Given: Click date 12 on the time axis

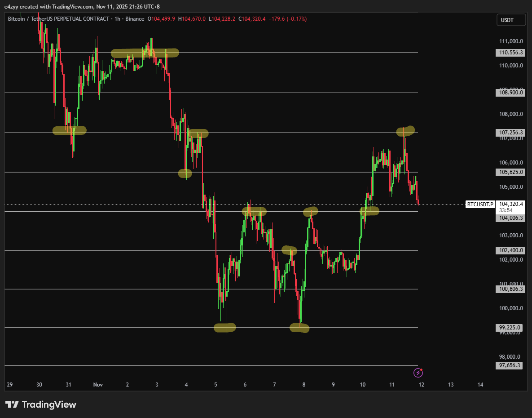Looking at the screenshot, I should click(422, 385).
